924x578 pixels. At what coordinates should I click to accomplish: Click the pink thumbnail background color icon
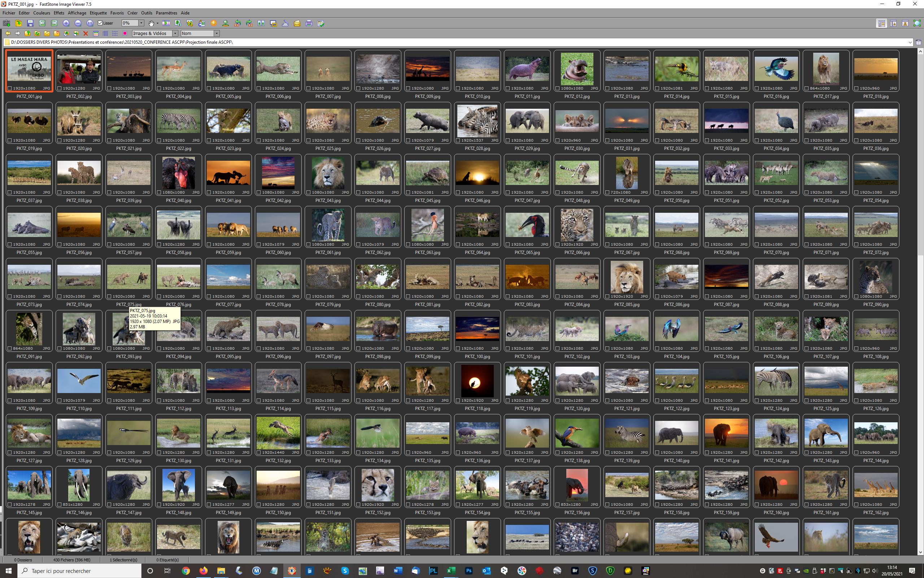pos(125,34)
